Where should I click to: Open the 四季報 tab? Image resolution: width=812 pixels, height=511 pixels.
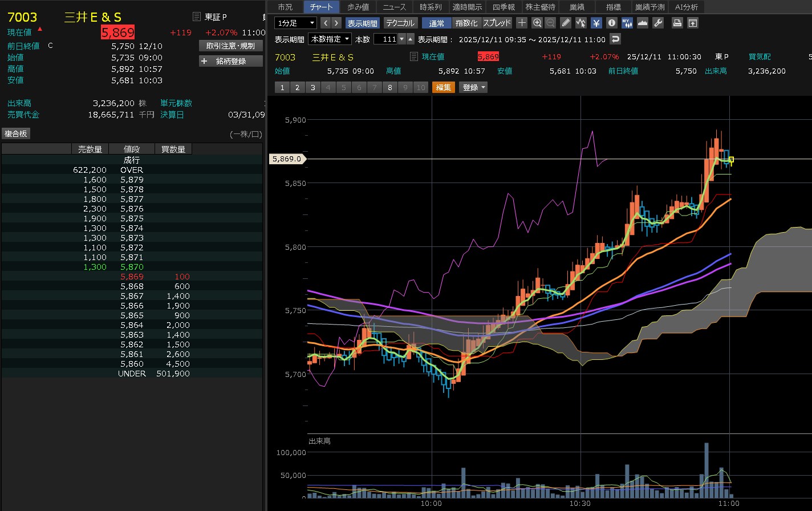click(x=504, y=7)
